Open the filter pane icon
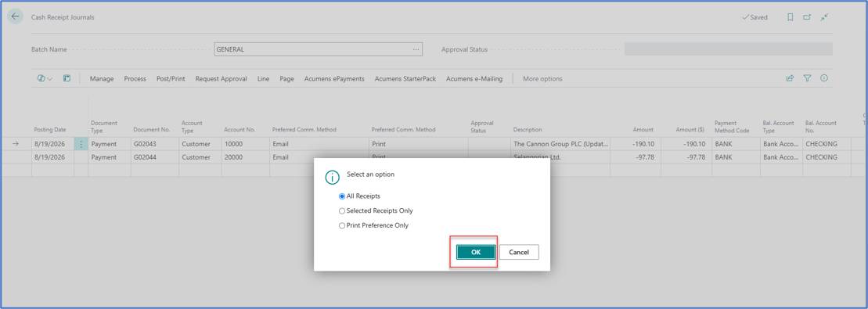Screen dimensions: 868x309 coord(807,79)
